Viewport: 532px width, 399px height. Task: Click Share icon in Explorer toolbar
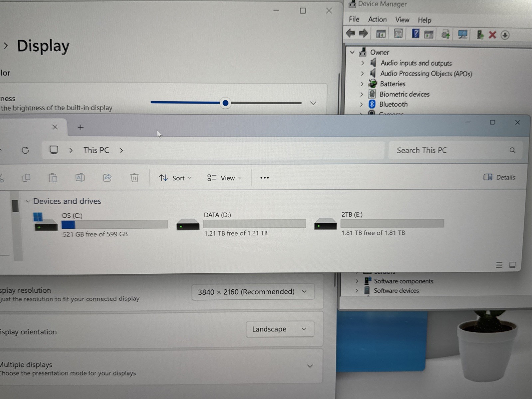coord(107,178)
